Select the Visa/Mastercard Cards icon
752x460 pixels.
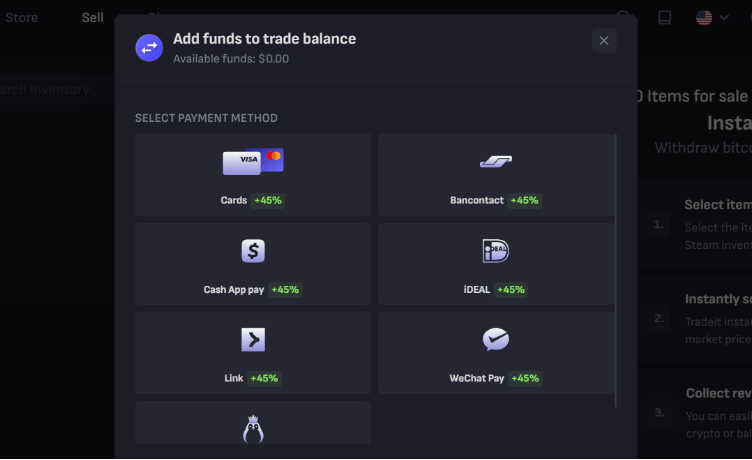(253, 161)
